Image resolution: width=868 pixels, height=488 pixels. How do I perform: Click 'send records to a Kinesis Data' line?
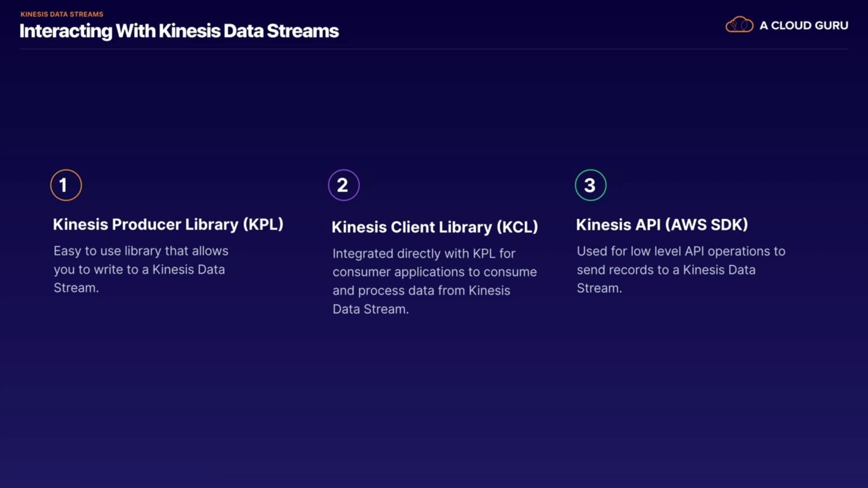coord(666,270)
